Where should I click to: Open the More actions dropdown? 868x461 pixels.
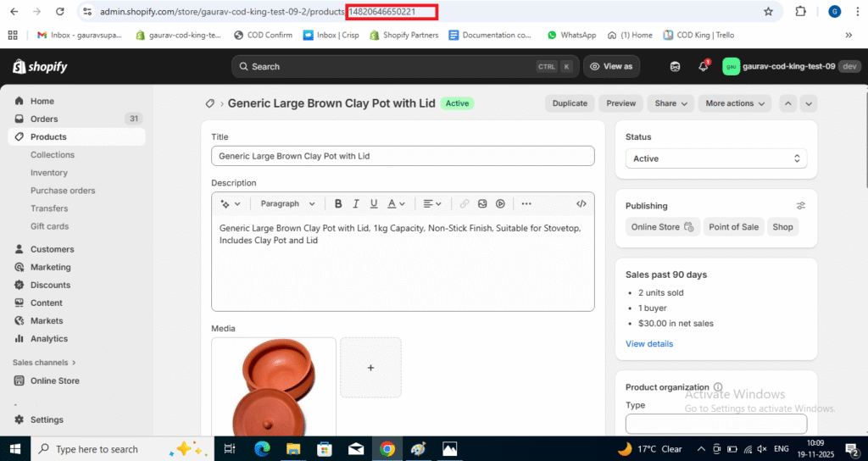coord(735,103)
